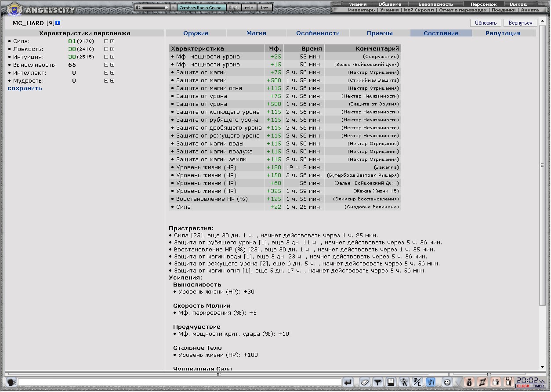
Task: Select the Состояние tab
Action: (441, 33)
